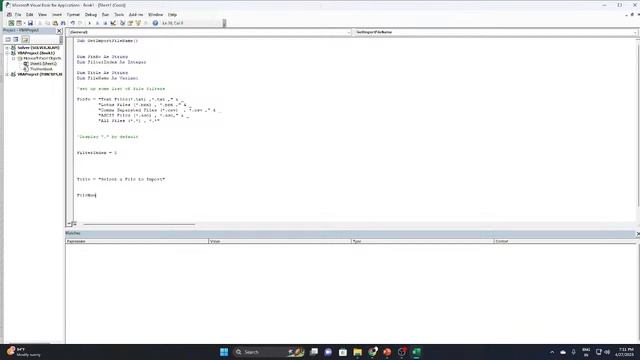Image resolution: width=640 pixels, height=360 pixels.
Task: Click the Expression column header in Watches
Action: [137, 242]
